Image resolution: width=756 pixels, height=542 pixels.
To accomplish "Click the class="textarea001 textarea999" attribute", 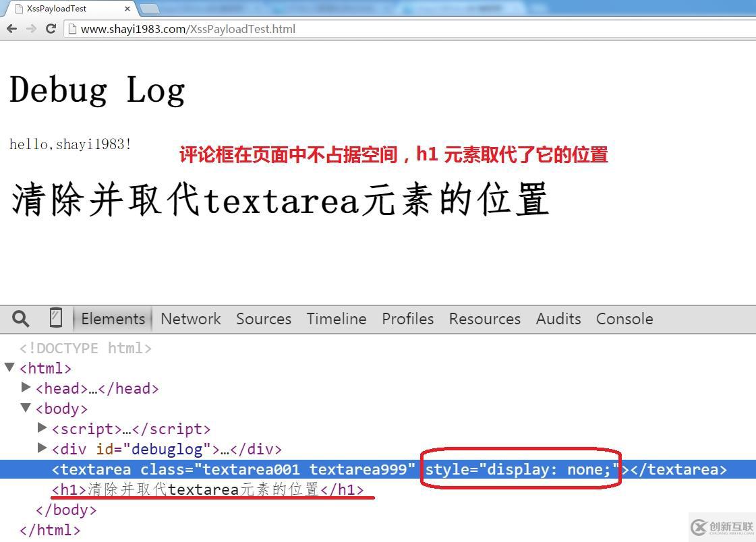I will [x=278, y=469].
